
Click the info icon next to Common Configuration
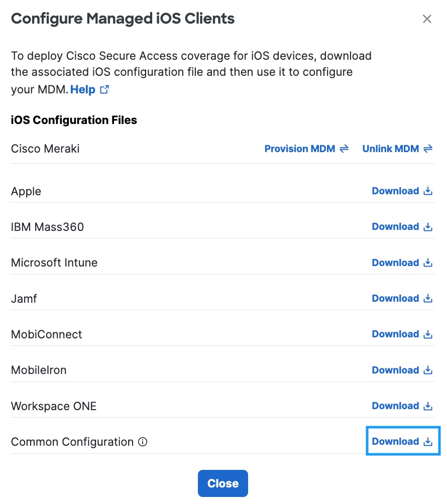point(143,442)
